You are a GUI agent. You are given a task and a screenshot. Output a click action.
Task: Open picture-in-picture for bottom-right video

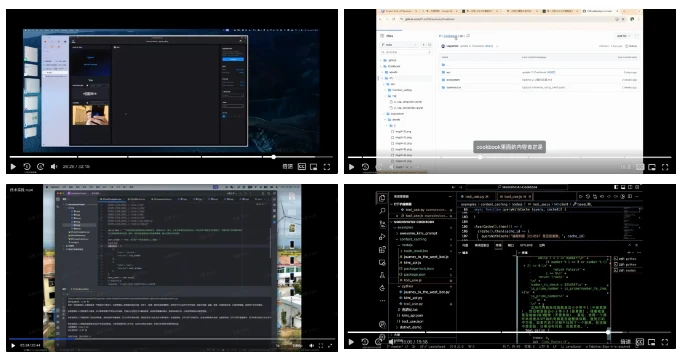coord(652,342)
